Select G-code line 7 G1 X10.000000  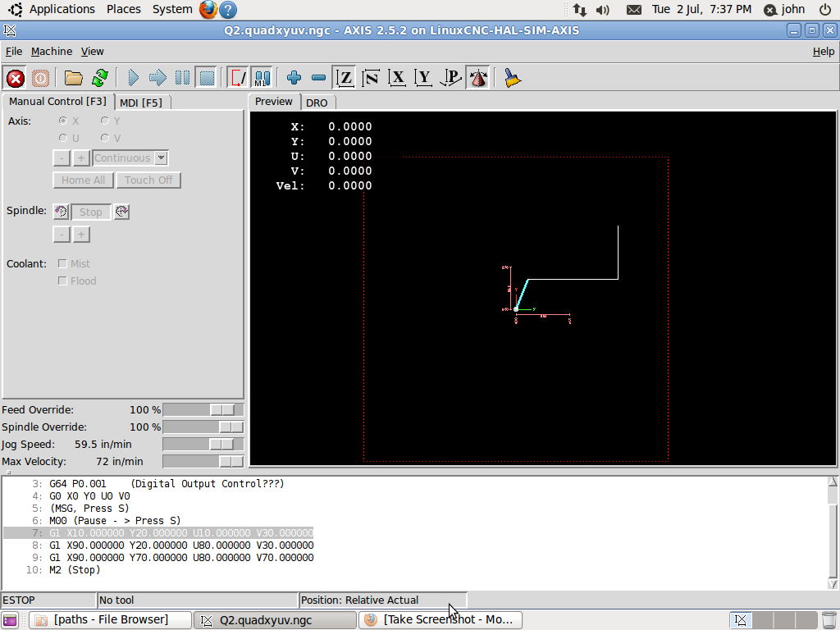tap(158, 533)
